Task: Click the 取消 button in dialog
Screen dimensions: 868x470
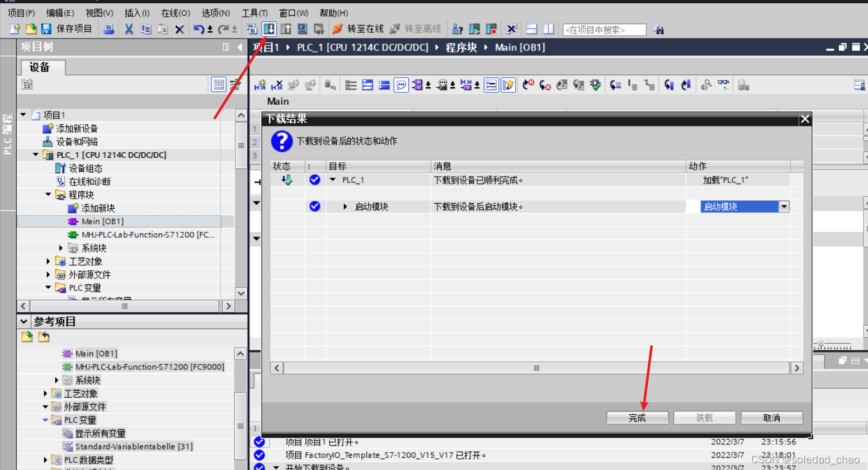Action: [x=772, y=418]
